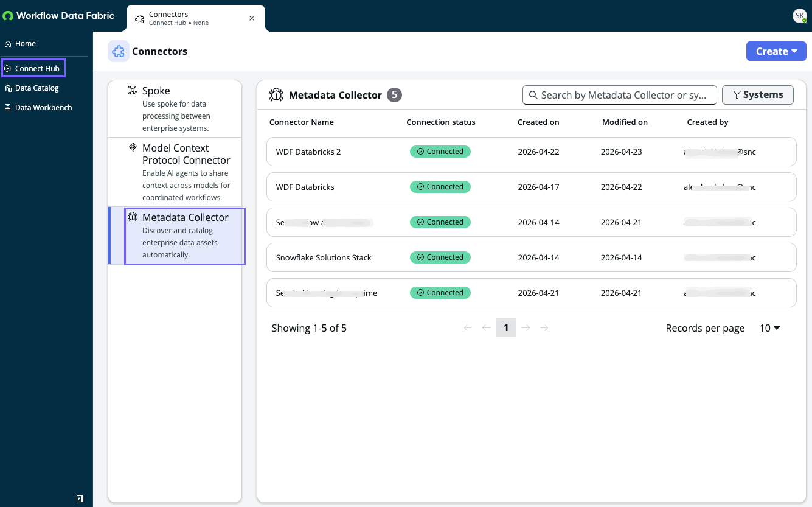Open Home in the navigation
The height and width of the screenshot is (507, 812).
point(26,44)
